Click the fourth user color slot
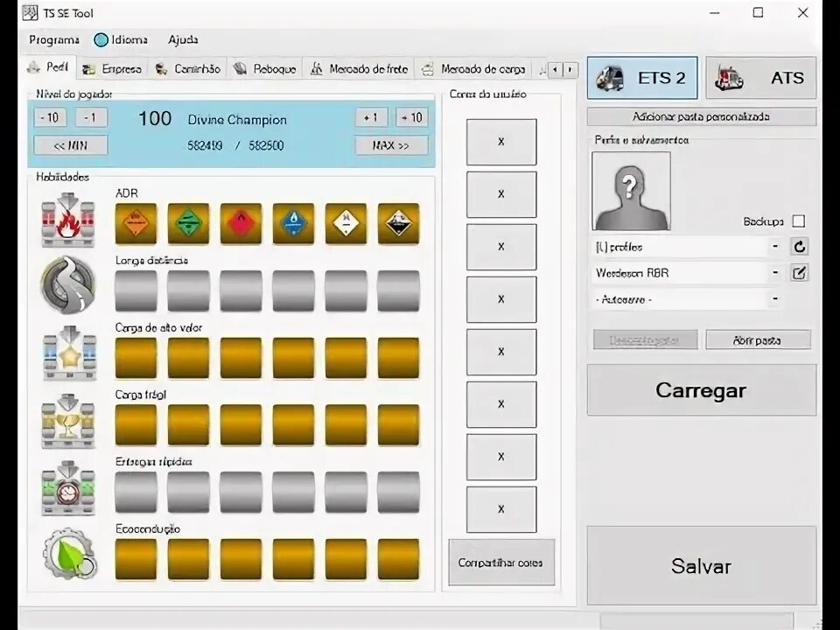Viewport: 840px width, 630px height. [501, 299]
